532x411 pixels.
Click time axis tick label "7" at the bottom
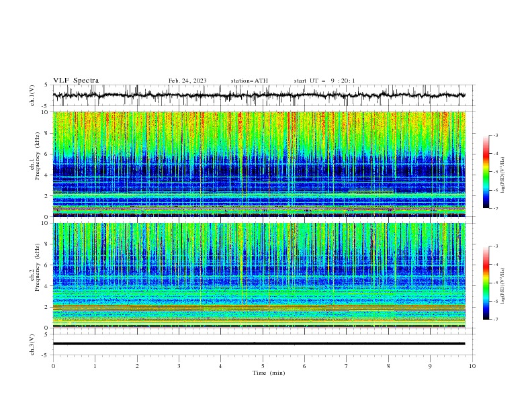pos(347,366)
